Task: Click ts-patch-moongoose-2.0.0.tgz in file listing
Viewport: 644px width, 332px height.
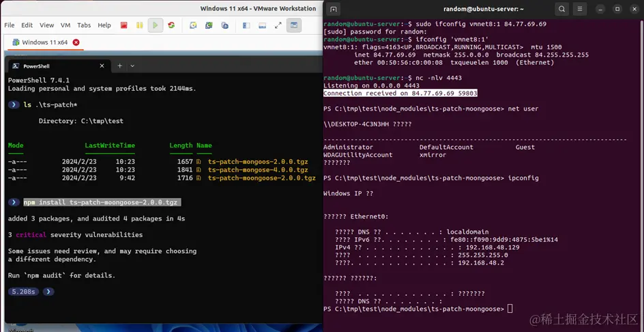Action: (x=262, y=178)
